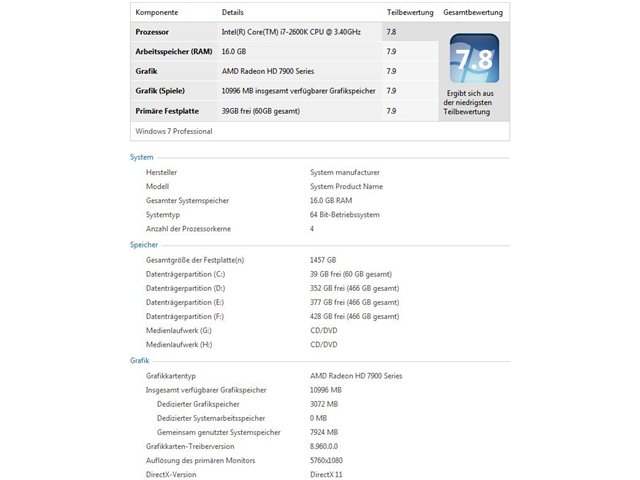The width and height of the screenshot is (640, 480).
Task: Click the Dedizierter Grafikspeicher entry
Action: 198,404
